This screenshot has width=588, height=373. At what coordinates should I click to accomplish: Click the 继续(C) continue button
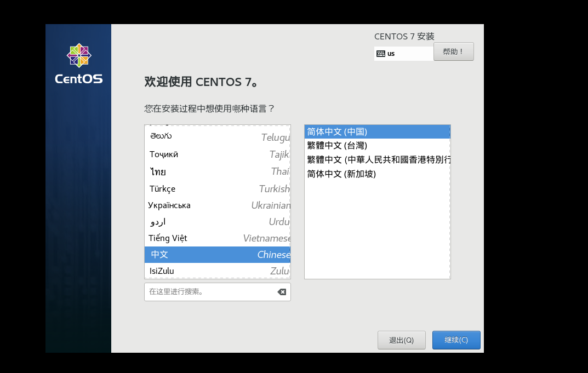click(x=456, y=340)
